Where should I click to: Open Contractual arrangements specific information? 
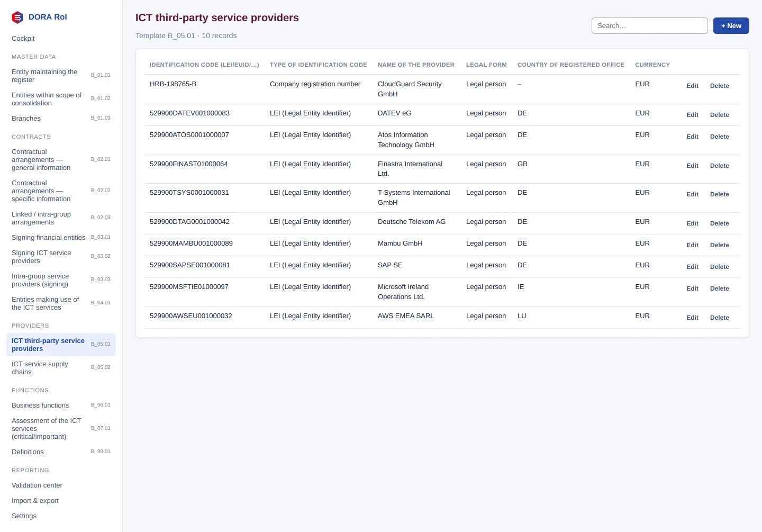(61, 191)
